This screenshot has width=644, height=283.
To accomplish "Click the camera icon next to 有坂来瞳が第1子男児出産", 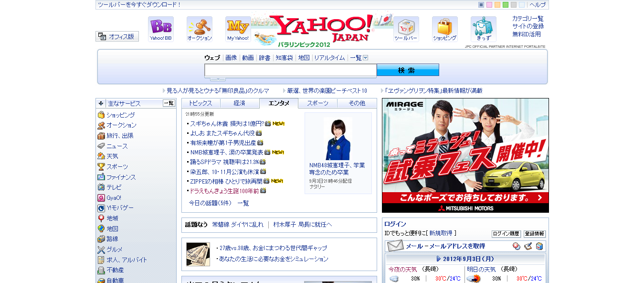I will coord(260,142).
